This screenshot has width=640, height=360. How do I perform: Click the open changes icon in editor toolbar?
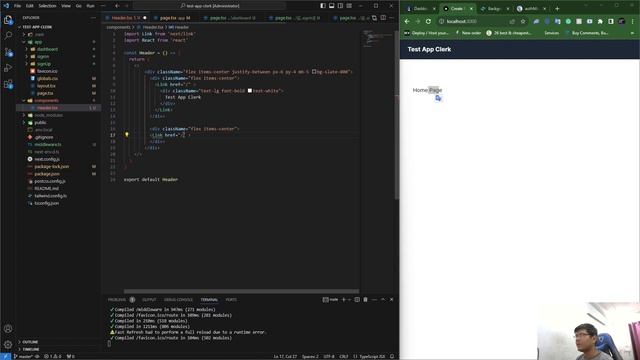tap(374, 18)
